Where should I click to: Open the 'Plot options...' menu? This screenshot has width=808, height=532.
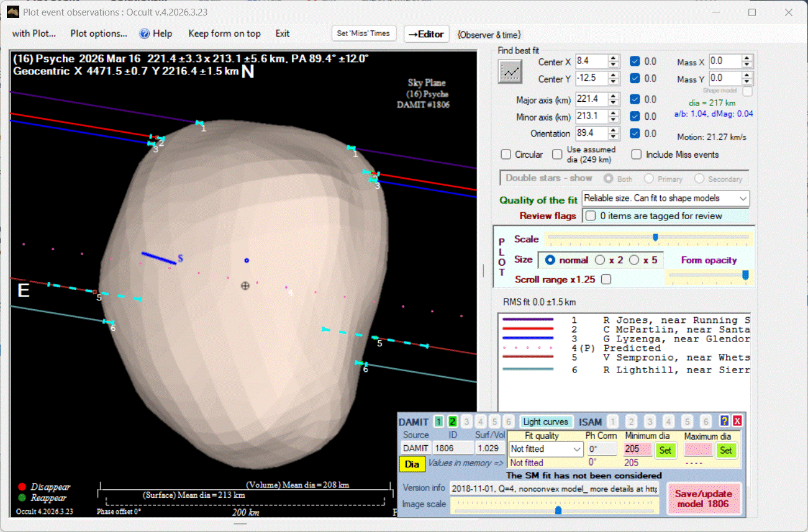[x=99, y=34]
